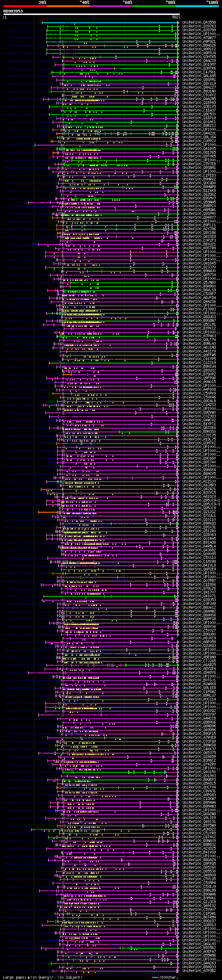Image resolution: width=222 pixels, height=980 pixels.
Task: Open hit UniRef100_Q3HTK5
Action: (x=199, y=57)
